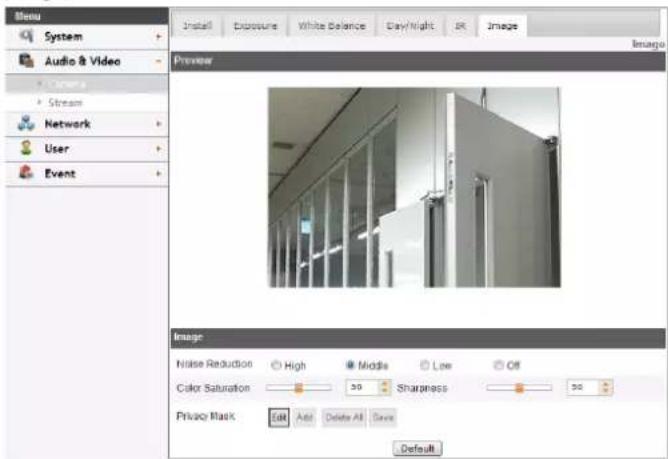Image resolution: width=668 pixels, height=459 pixels.
Task: Click the camera preview image
Action: pyautogui.click(x=415, y=188)
